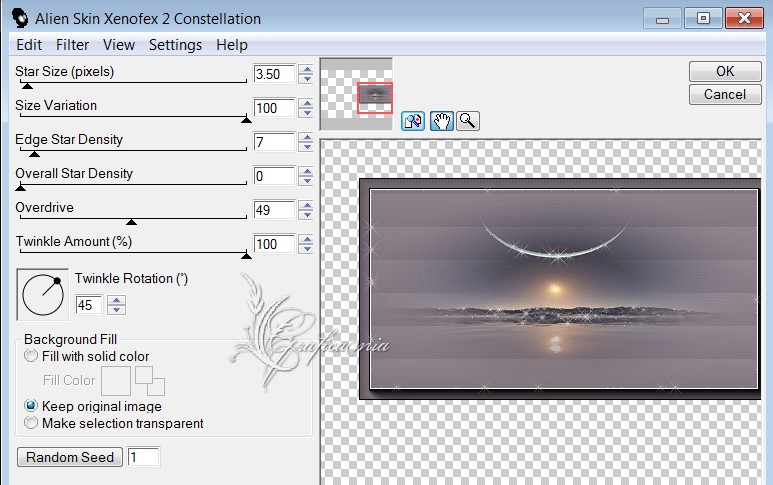The width and height of the screenshot is (773, 485).
Task: Click the Random Seed number field
Action: click(143, 457)
